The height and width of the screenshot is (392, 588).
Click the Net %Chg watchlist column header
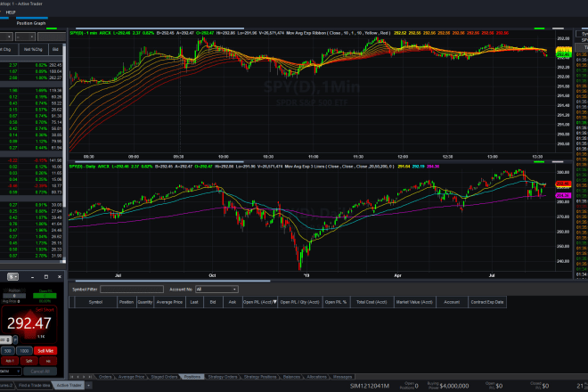coord(33,49)
